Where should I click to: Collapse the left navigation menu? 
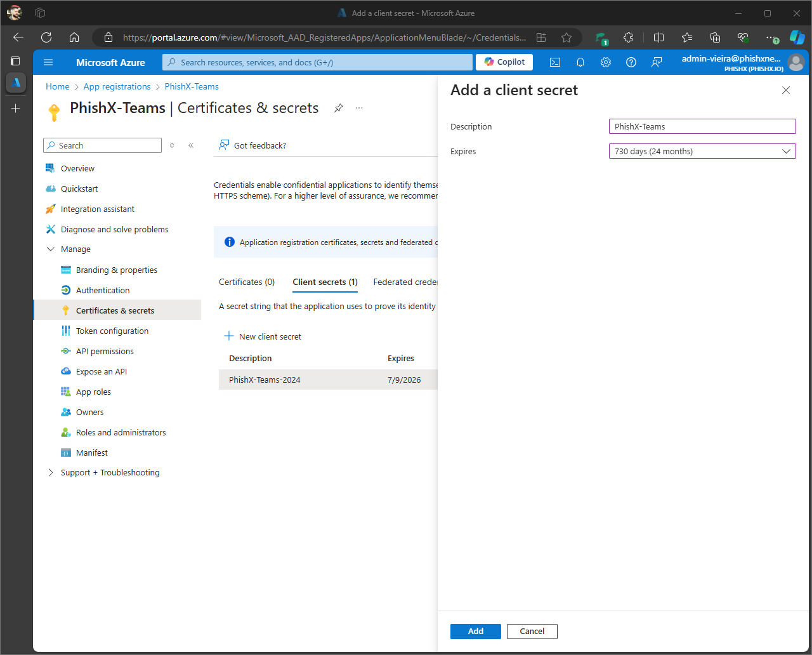pyautogui.click(x=191, y=145)
